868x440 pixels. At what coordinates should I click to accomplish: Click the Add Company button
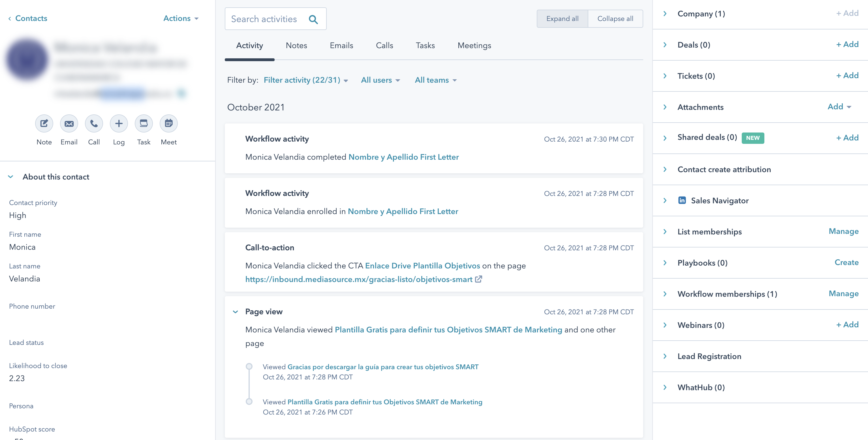tap(847, 13)
